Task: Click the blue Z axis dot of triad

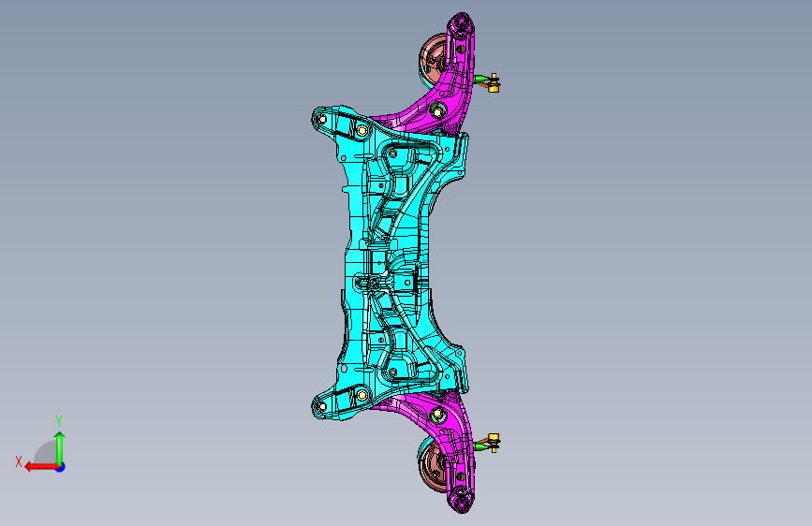Action: pyautogui.click(x=61, y=467)
